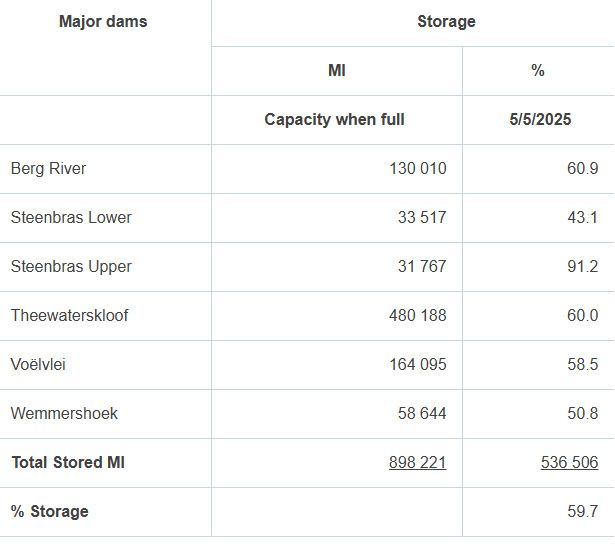The image size is (615, 546).
Task: Select the Berg River capacity 130 010
Action: 418,169
